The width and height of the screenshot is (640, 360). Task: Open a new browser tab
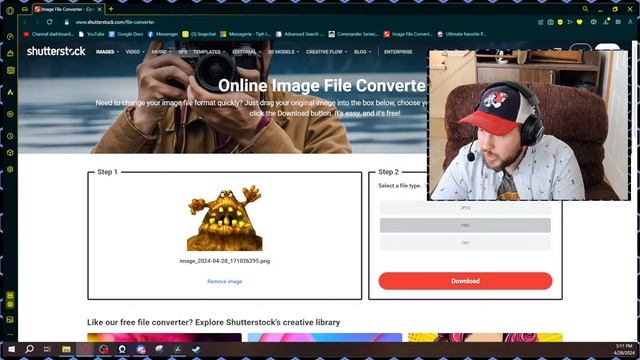click(x=111, y=9)
